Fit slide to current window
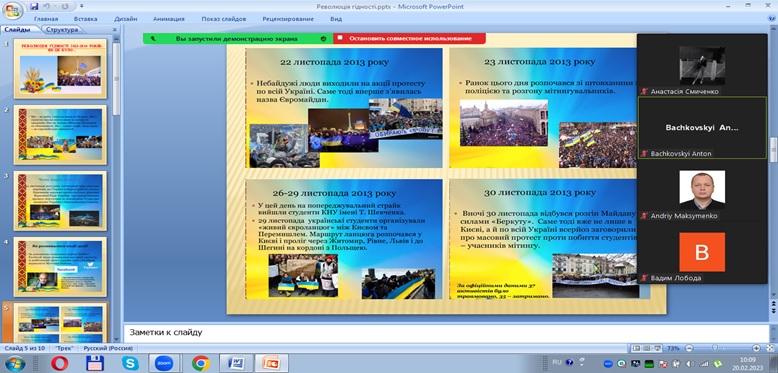This screenshot has width=778, height=373. pos(770,348)
